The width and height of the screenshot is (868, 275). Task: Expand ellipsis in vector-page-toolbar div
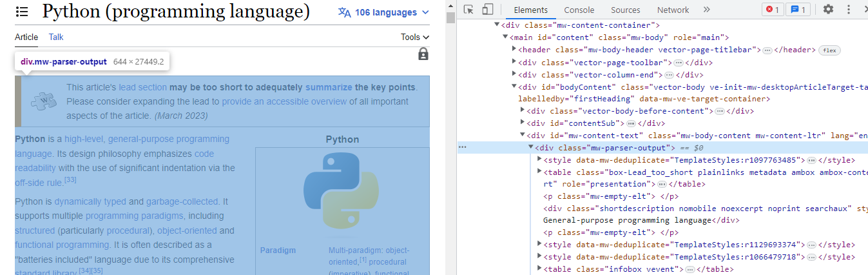tap(678, 63)
